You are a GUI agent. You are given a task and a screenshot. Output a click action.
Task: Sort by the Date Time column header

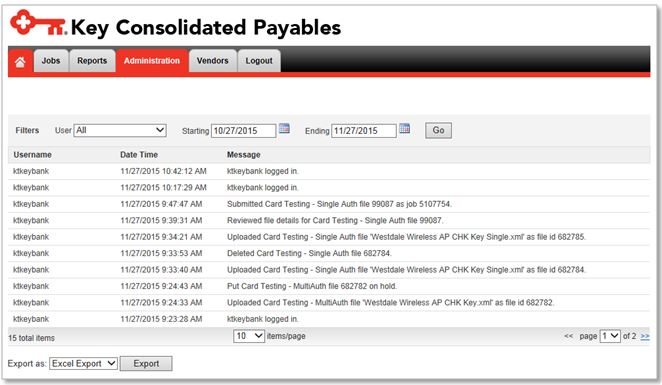pyautogui.click(x=139, y=155)
